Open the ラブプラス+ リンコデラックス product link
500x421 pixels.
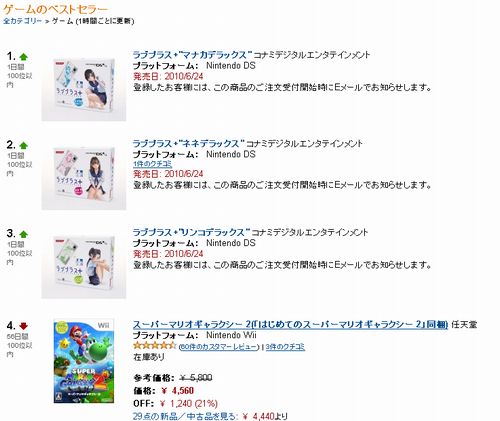pyautogui.click(x=191, y=232)
